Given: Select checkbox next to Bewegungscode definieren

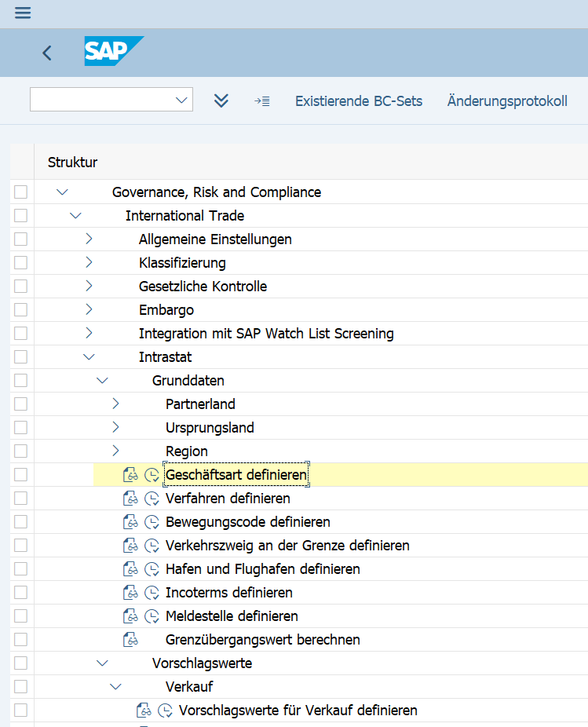Looking at the screenshot, I should tap(21, 522).
